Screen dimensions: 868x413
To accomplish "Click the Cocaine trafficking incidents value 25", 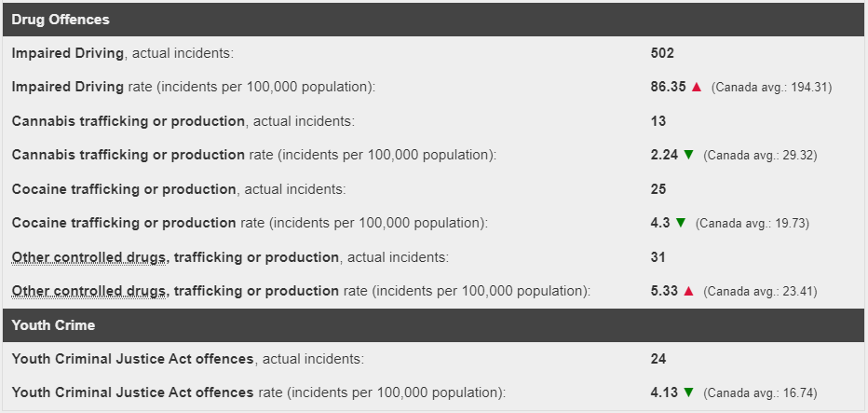I will 658,189.
